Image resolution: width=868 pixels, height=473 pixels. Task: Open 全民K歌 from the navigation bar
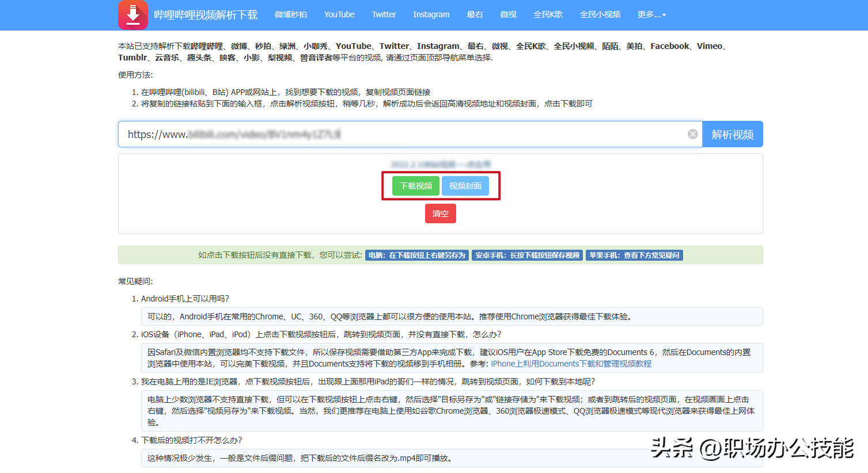(x=548, y=14)
